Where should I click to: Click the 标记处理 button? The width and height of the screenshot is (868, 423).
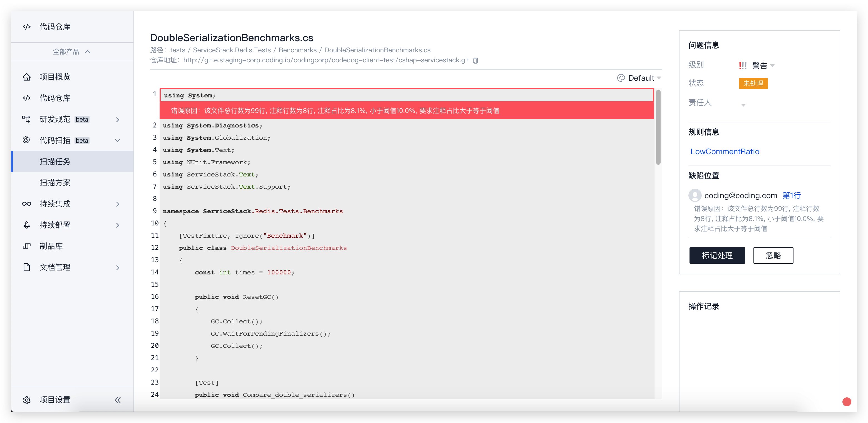(717, 255)
